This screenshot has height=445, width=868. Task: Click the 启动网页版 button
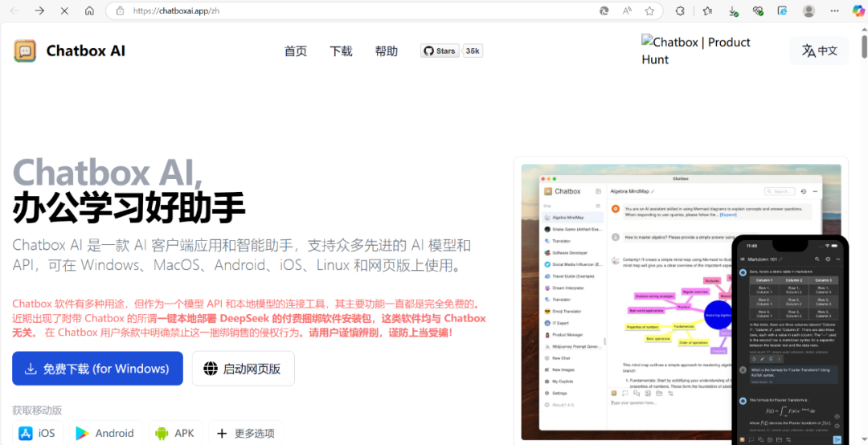point(243,369)
